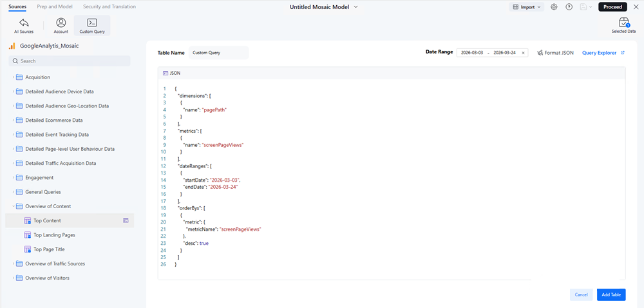This screenshot has height=308, width=644.
Task: Select the Top Landing Pages table
Action: tap(54, 235)
